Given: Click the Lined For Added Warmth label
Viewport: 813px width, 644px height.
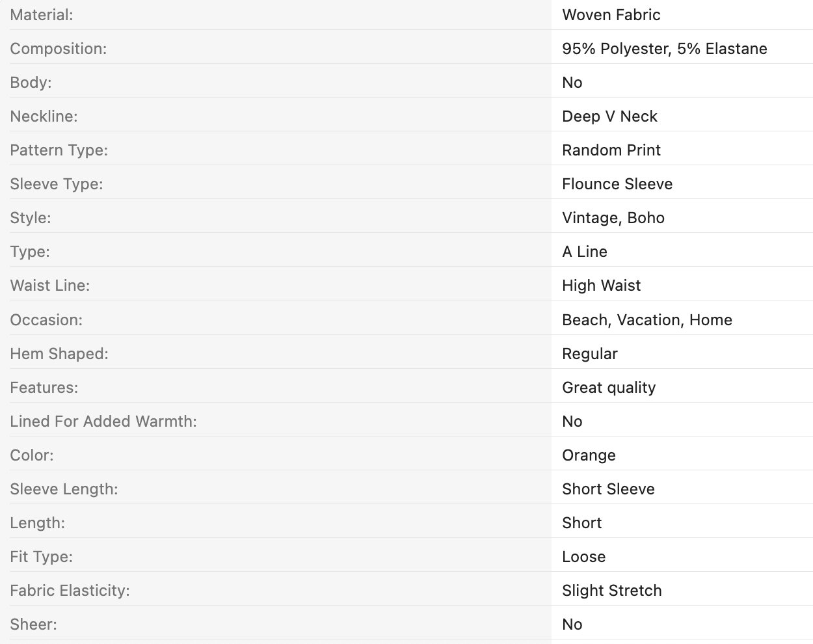Looking at the screenshot, I should pos(103,422).
